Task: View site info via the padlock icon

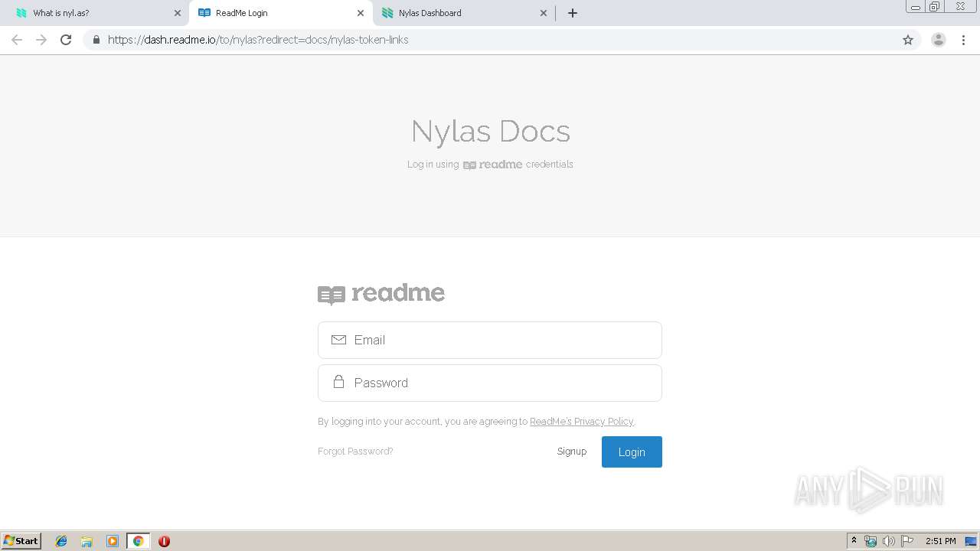Action: coord(96,40)
